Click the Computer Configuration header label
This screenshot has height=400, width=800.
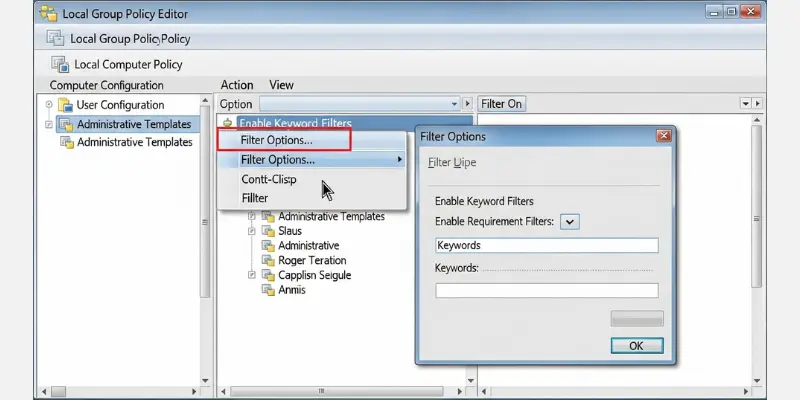coord(106,85)
